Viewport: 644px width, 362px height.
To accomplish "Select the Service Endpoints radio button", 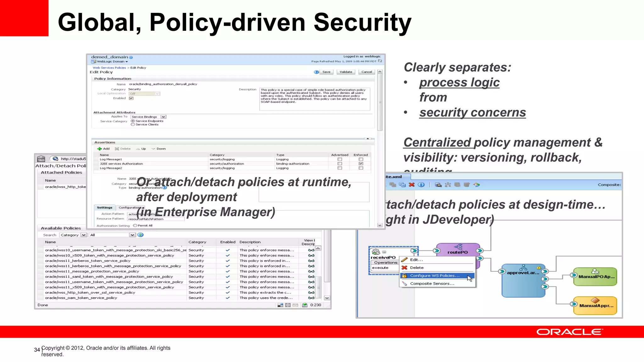I will [x=133, y=121].
